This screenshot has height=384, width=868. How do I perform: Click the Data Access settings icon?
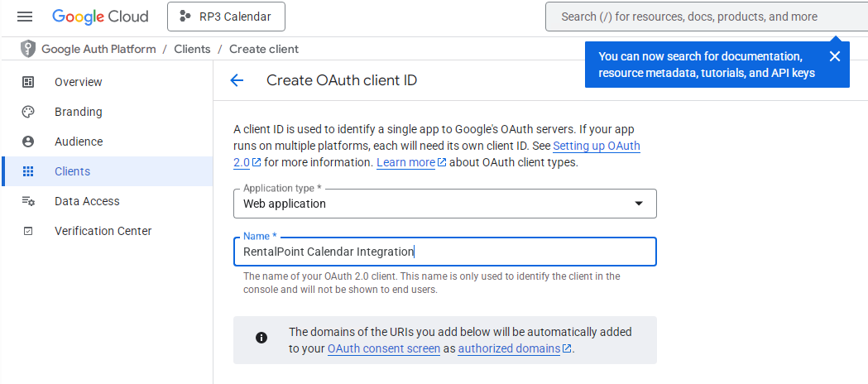[x=28, y=201]
